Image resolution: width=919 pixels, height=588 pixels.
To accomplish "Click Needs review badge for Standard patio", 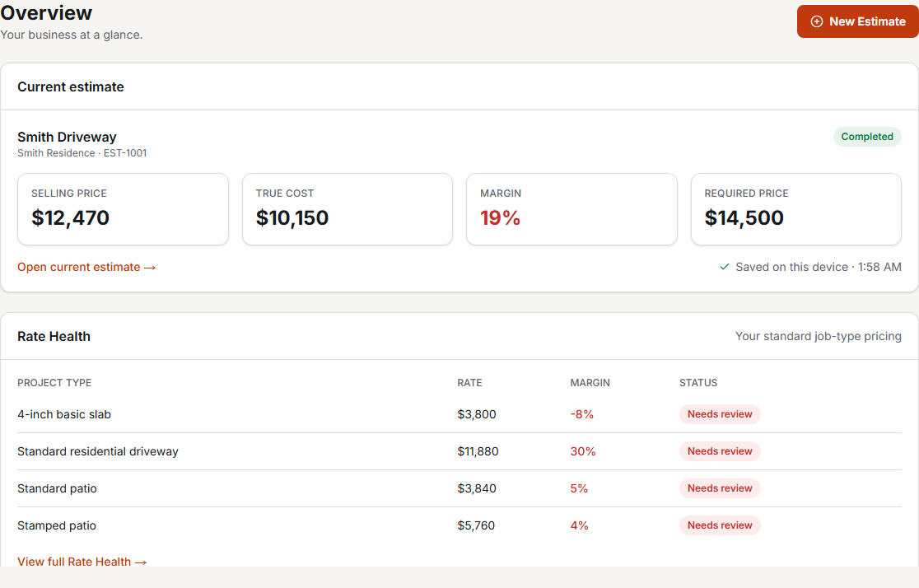I will (720, 488).
